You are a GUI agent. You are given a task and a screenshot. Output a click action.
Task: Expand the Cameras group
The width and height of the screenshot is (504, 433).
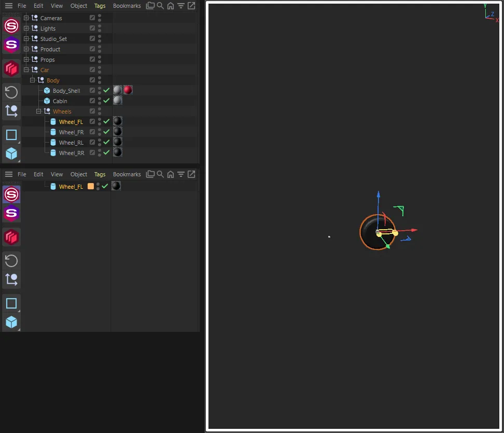click(x=26, y=18)
